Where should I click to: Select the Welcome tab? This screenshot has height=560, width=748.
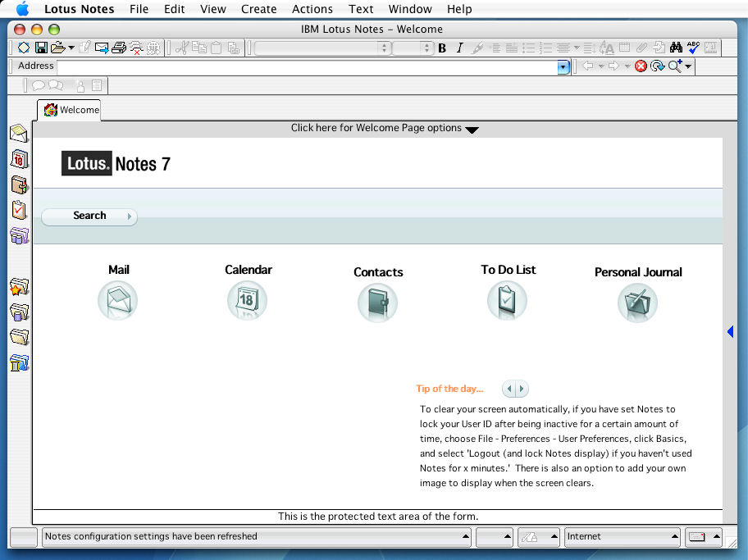click(x=70, y=110)
